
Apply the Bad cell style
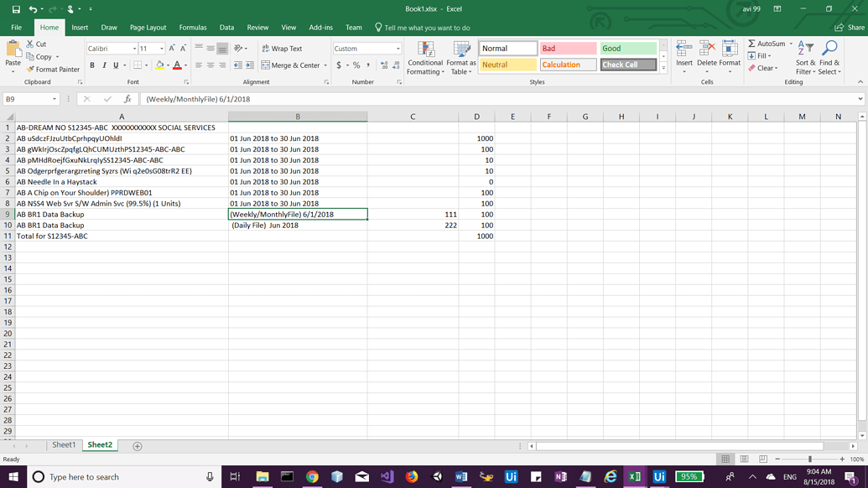pyautogui.click(x=568, y=49)
